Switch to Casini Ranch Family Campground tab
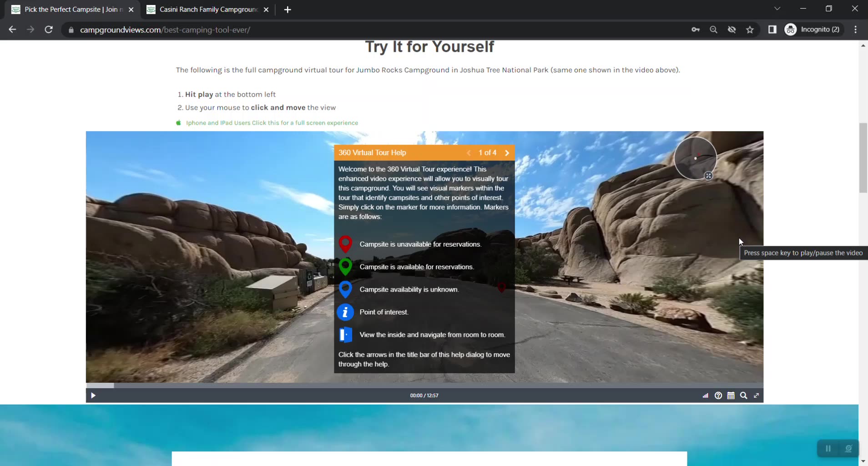This screenshot has width=868, height=466. coord(208,10)
